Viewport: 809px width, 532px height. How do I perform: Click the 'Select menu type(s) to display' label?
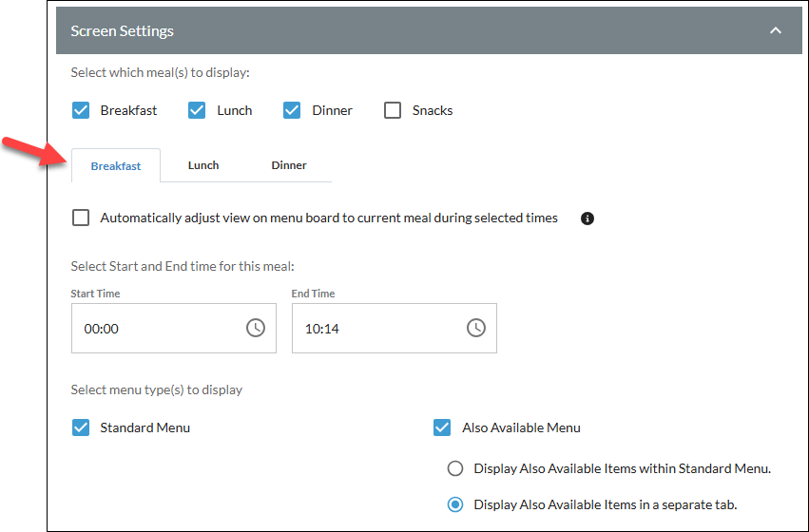[156, 389]
